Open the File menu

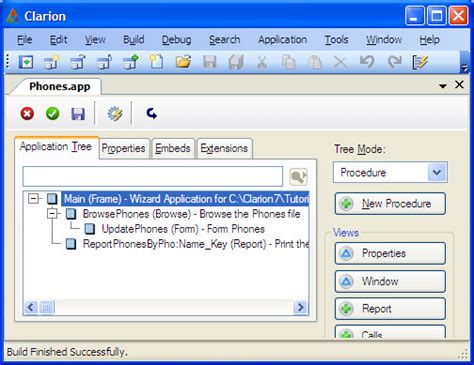[25, 40]
